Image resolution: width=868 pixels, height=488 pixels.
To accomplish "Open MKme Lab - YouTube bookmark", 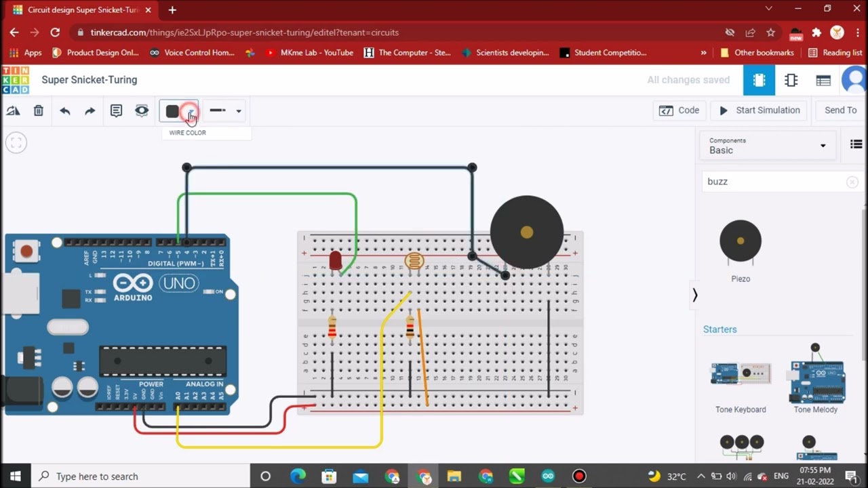I will 310,52.
